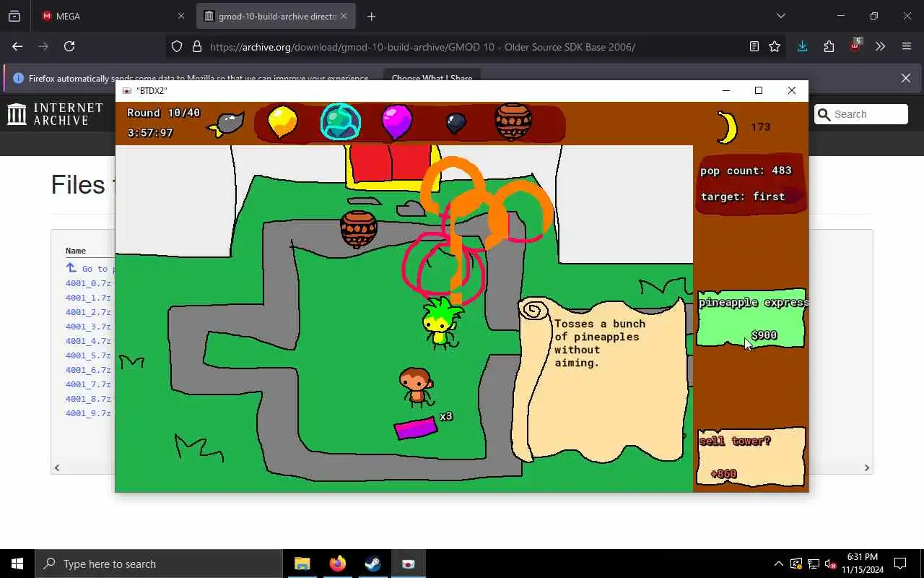Click the 173 money value

pyautogui.click(x=761, y=127)
